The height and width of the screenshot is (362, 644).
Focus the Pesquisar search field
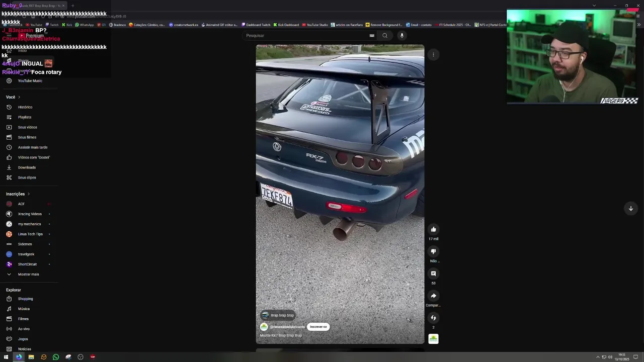coord(310,35)
